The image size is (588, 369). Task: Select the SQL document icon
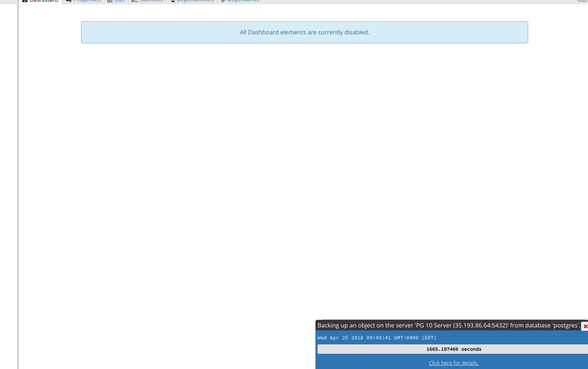(x=109, y=1)
